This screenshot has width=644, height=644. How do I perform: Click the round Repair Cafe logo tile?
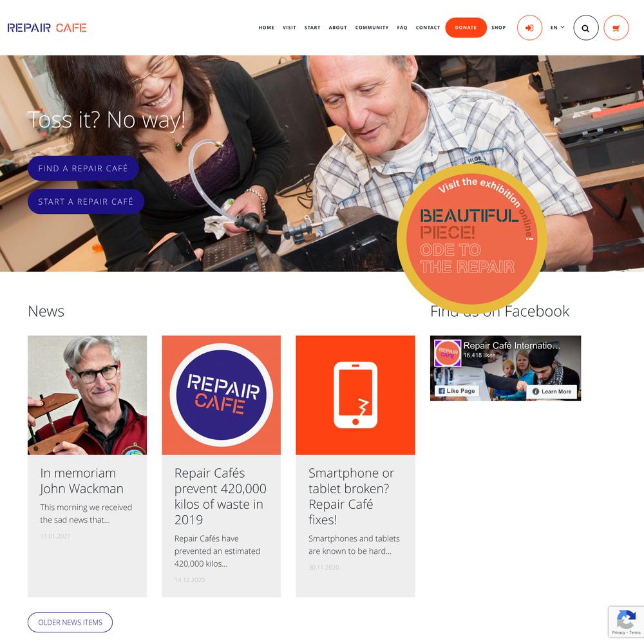222,395
